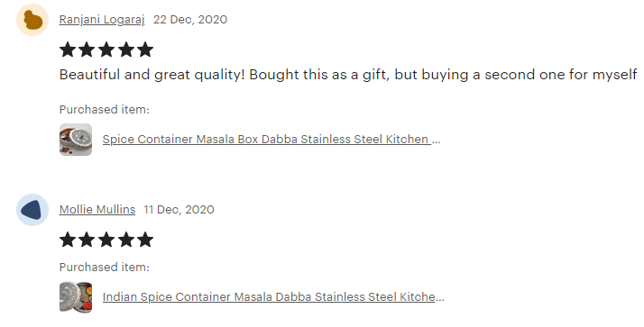Click the fifth star in Ranjani Logaraj's rating

tap(145, 50)
